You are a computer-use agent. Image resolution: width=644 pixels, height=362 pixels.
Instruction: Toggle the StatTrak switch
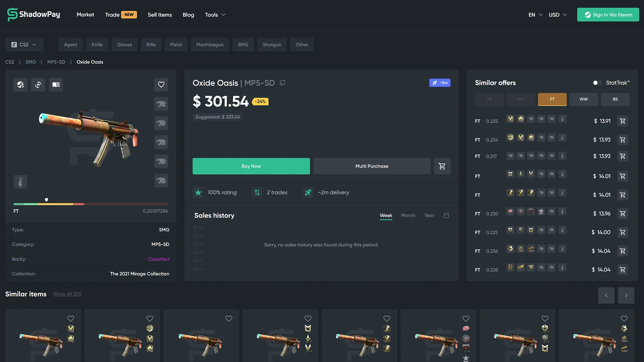pyautogui.click(x=597, y=83)
